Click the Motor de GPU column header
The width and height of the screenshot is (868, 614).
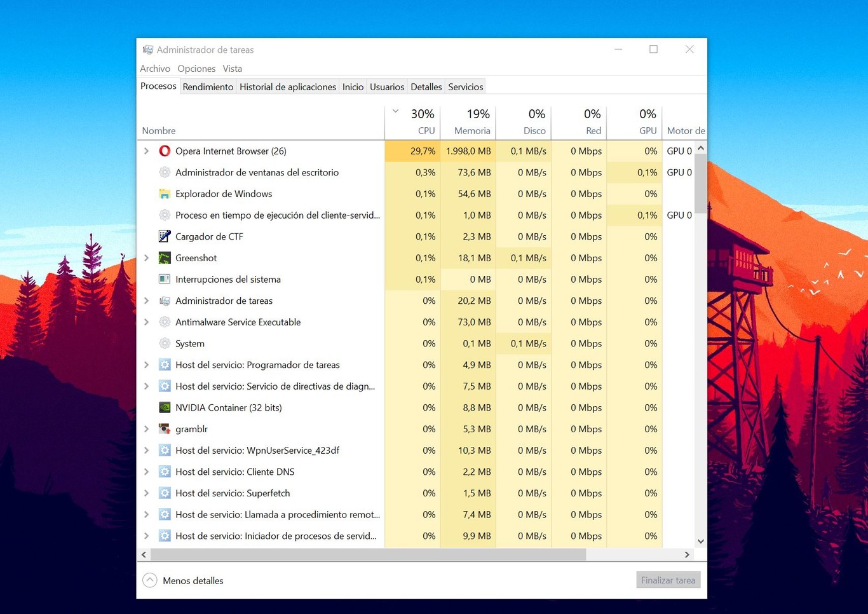click(x=684, y=123)
